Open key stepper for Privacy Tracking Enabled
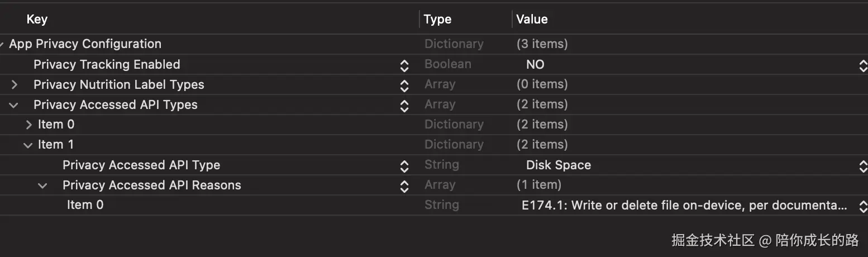Image resolution: width=868 pixels, height=257 pixels. pos(404,65)
